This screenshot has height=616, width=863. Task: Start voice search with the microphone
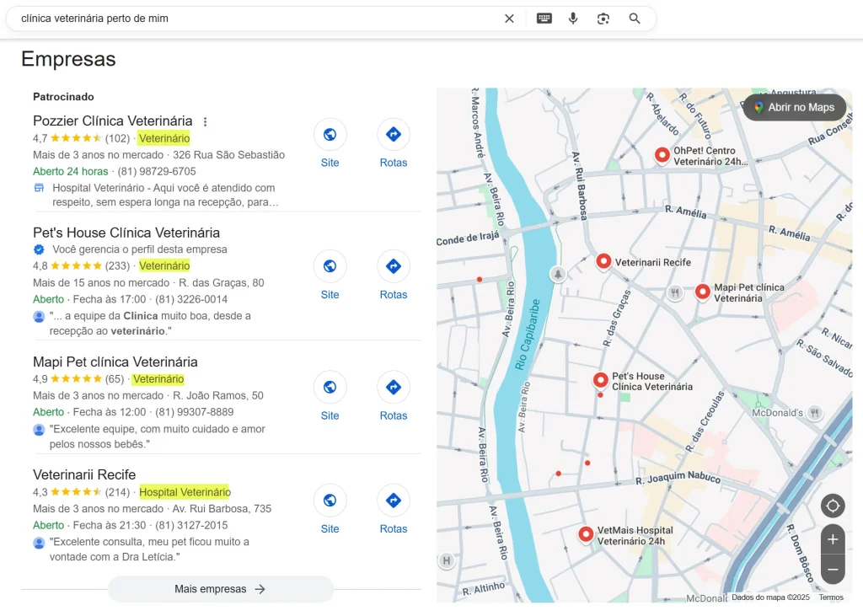[573, 19]
